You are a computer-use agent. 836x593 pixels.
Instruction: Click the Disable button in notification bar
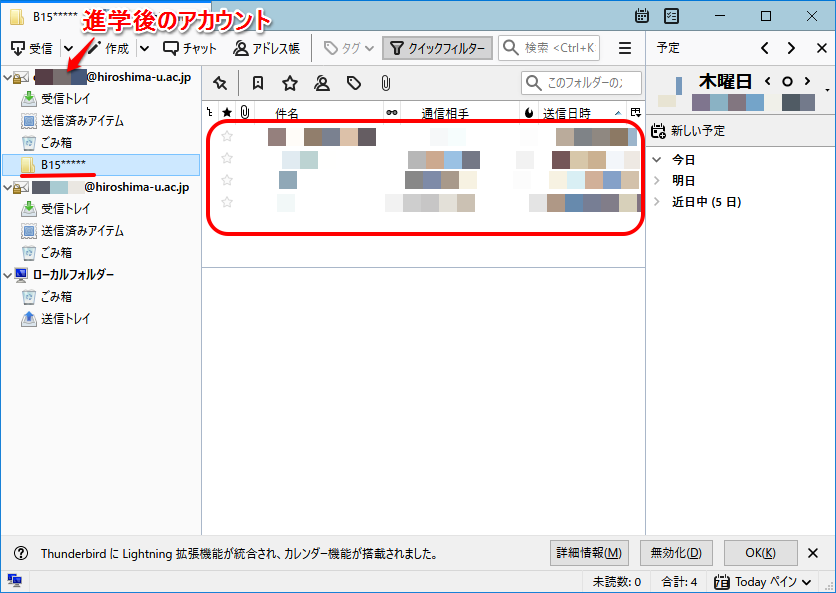tap(676, 553)
